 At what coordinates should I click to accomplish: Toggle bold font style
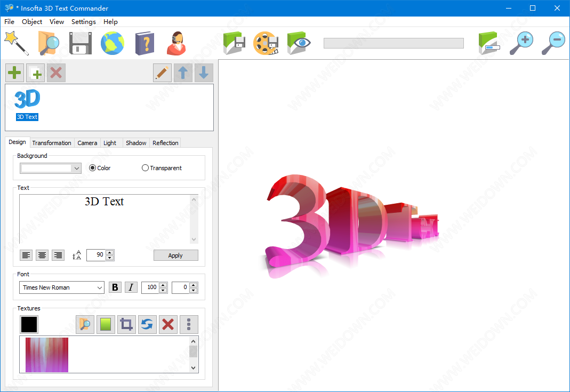[115, 287]
